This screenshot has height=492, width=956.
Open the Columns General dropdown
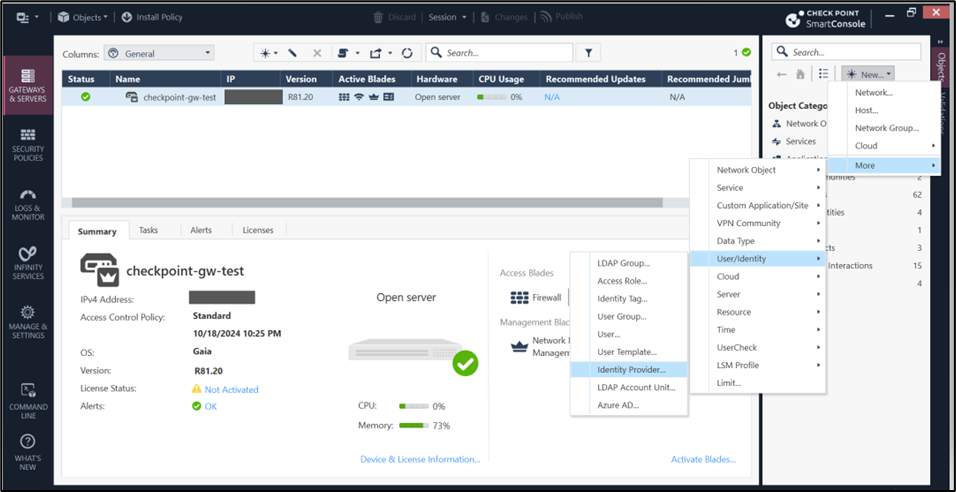click(160, 53)
